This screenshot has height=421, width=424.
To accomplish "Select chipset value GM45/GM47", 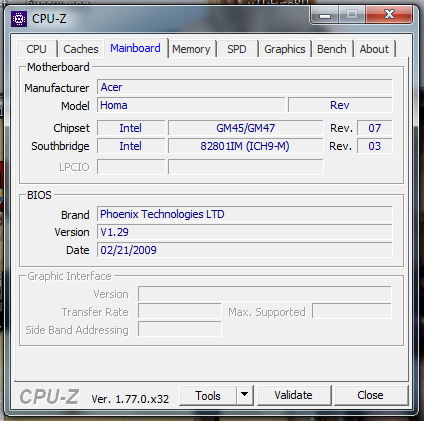I will pyautogui.click(x=246, y=128).
